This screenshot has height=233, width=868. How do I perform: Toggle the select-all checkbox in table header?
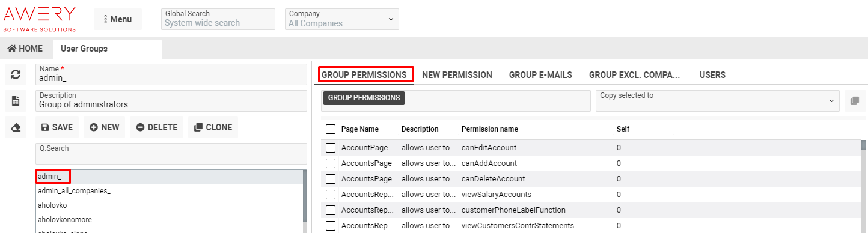(331, 129)
